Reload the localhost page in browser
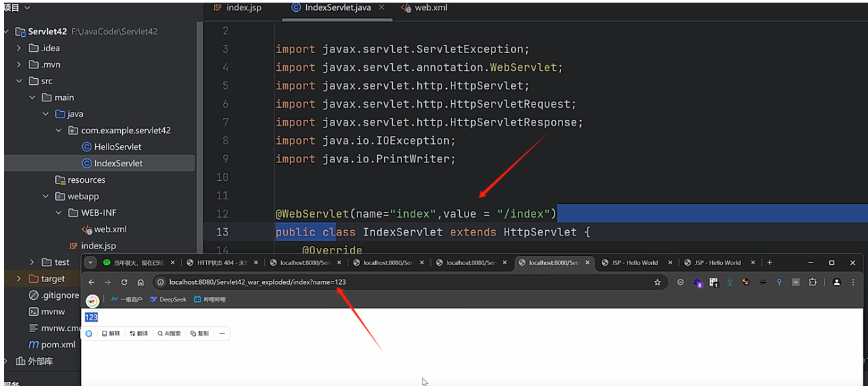The width and height of the screenshot is (868, 388). pyautogui.click(x=124, y=282)
